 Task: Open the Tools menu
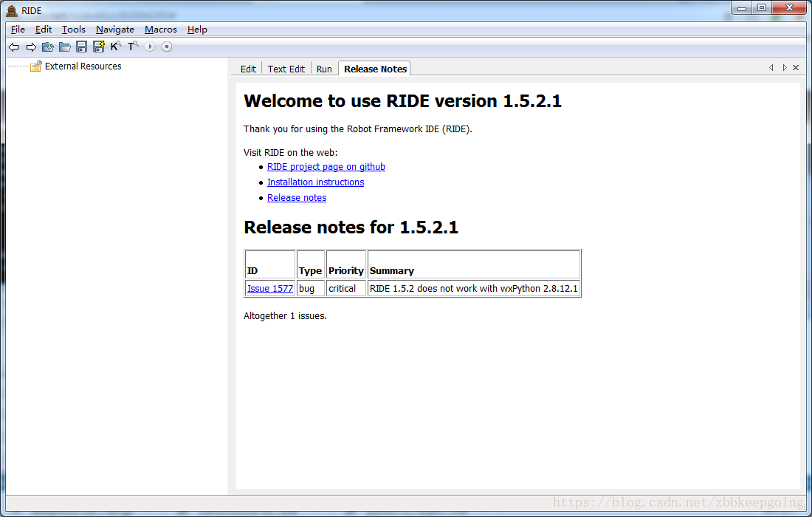pos(74,30)
